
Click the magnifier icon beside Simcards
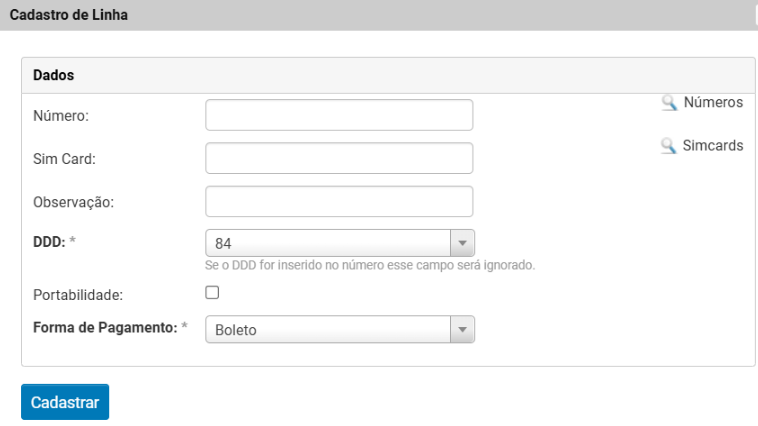pos(669,146)
